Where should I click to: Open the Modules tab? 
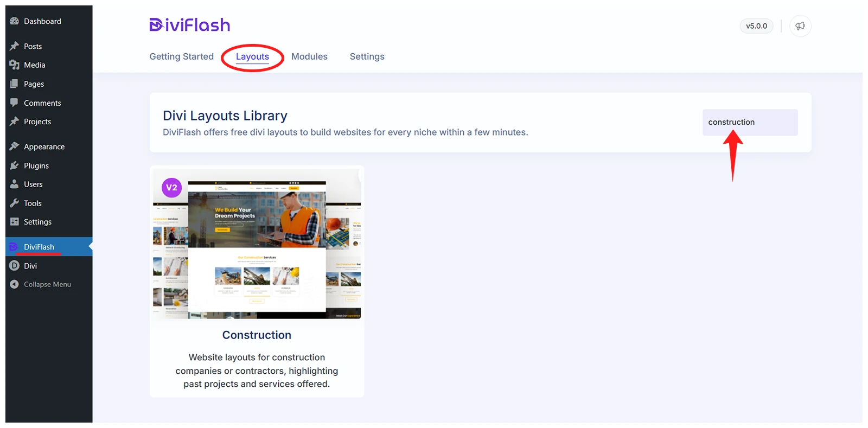[x=309, y=56]
